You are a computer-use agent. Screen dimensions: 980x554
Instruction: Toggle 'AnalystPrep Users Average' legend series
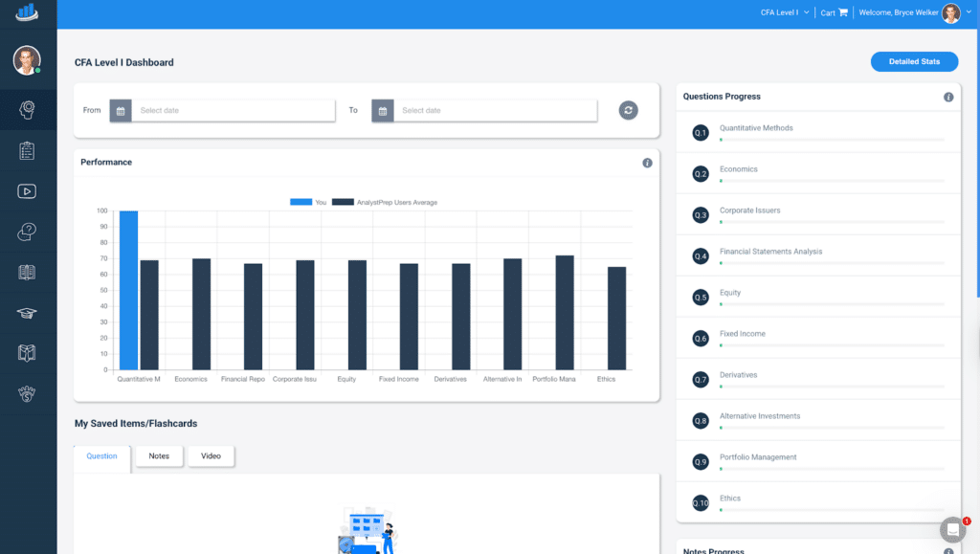tap(384, 202)
